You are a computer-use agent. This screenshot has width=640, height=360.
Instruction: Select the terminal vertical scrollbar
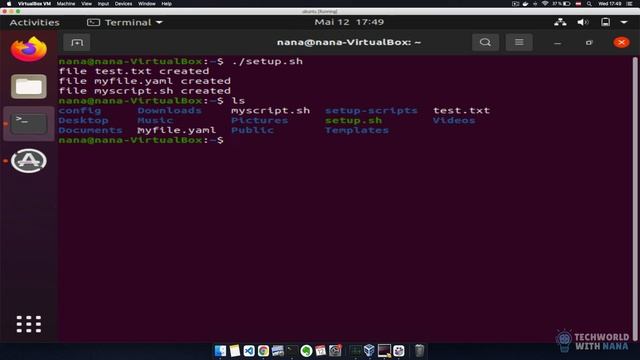coord(635,199)
